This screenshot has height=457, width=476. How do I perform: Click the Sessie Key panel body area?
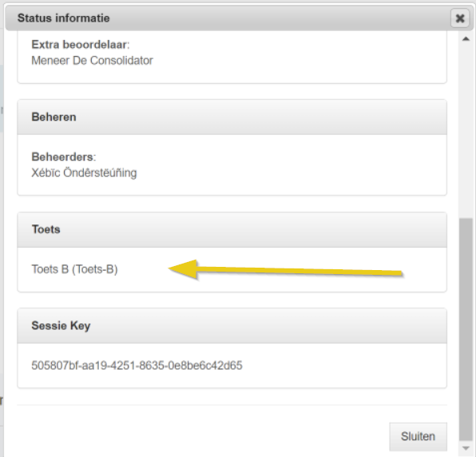coord(232,366)
